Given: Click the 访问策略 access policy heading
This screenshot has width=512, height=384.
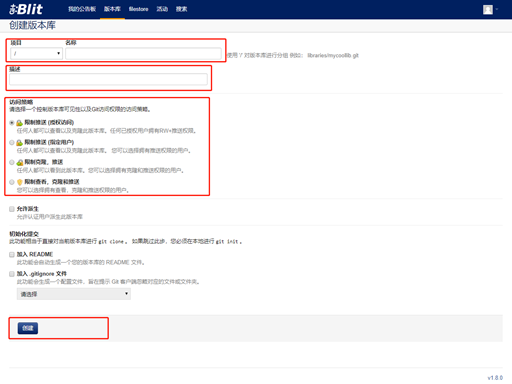Looking at the screenshot, I should pyautogui.click(x=21, y=102).
